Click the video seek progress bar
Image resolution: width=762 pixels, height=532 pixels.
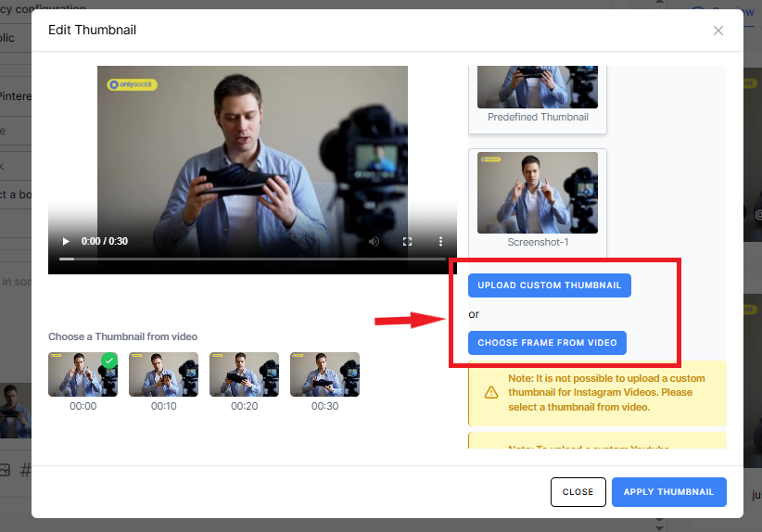click(x=250, y=259)
